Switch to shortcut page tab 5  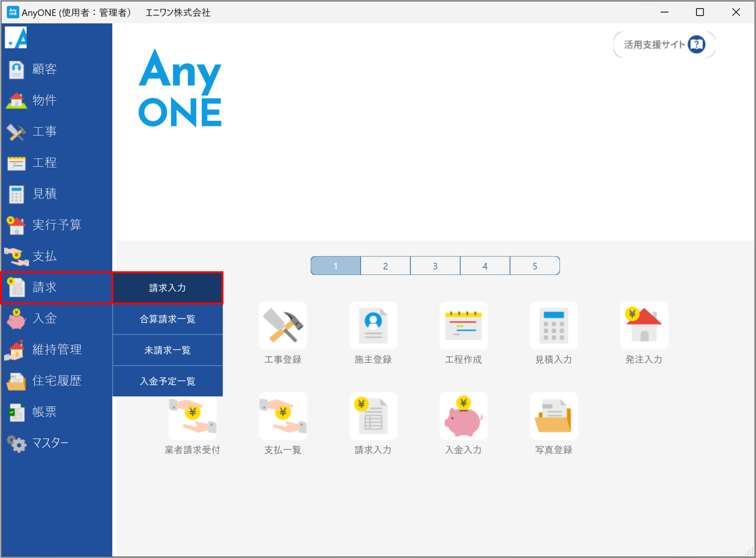[534, 266]
